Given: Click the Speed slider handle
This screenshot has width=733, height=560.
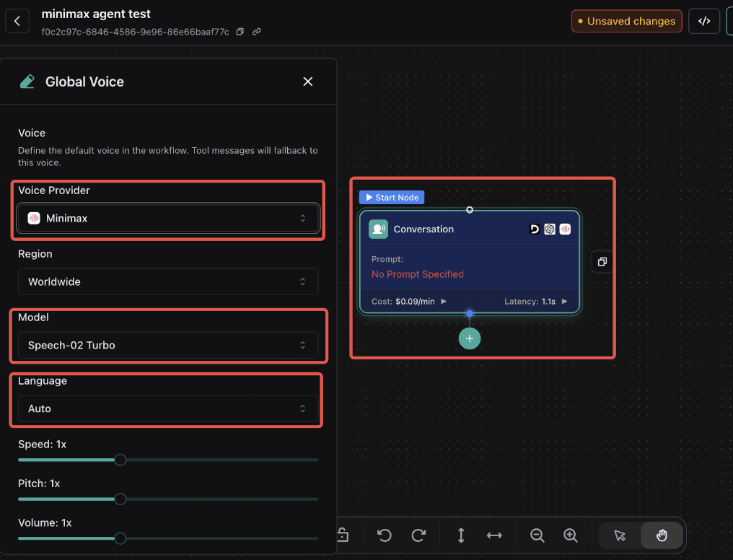Looking at the screenshot, I should [x=120, y=460].
